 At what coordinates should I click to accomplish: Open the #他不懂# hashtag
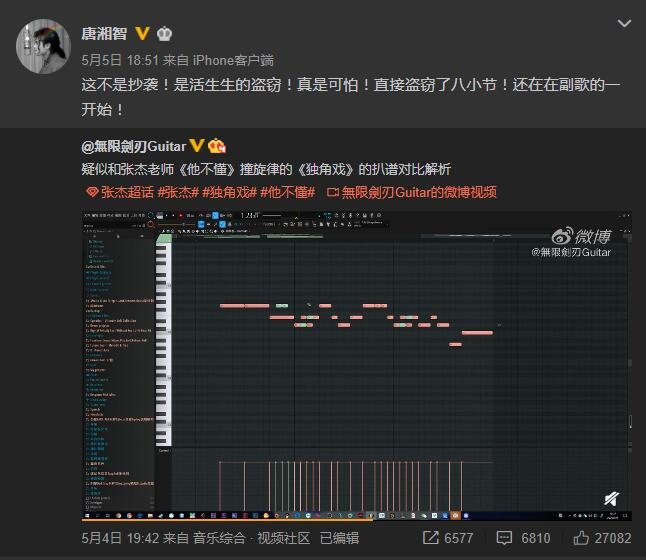[288, 192]
